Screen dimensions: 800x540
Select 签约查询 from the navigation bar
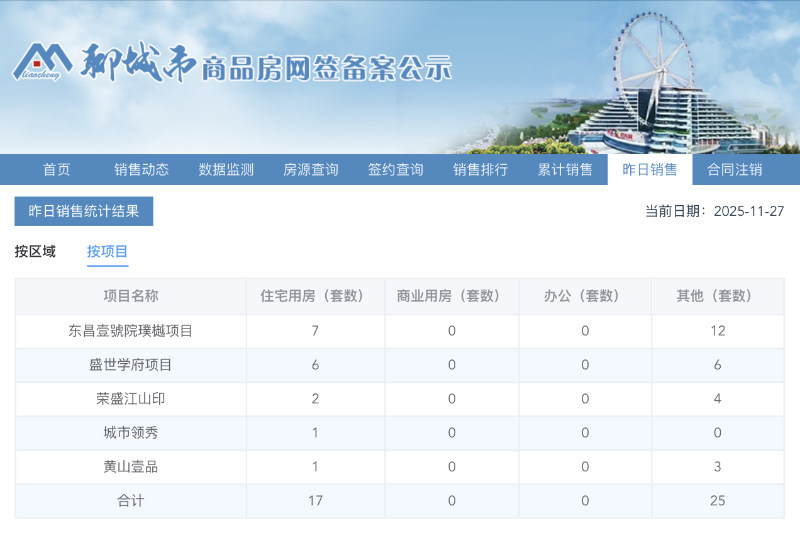tap(395, 169)
